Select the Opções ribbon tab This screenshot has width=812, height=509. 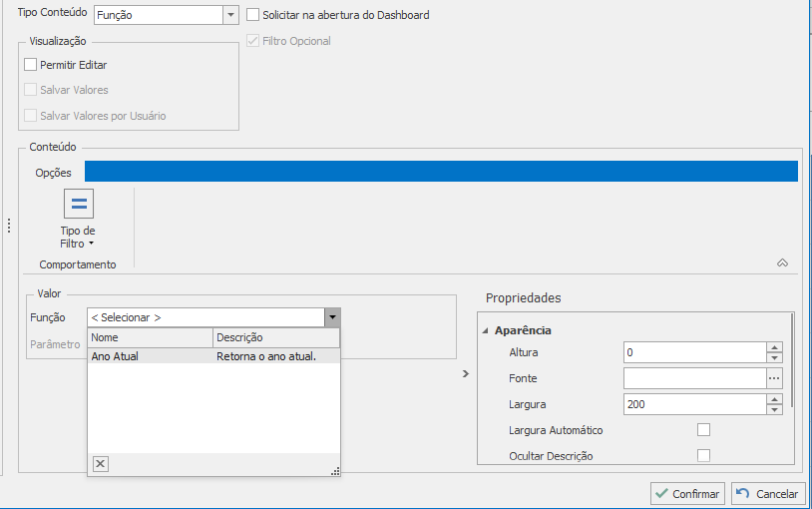53,173
